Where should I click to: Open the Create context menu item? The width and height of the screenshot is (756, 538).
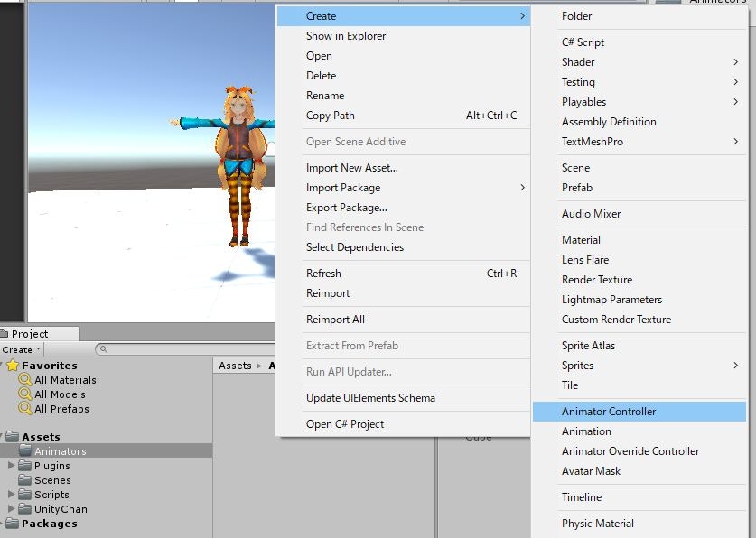click(404, 16)
